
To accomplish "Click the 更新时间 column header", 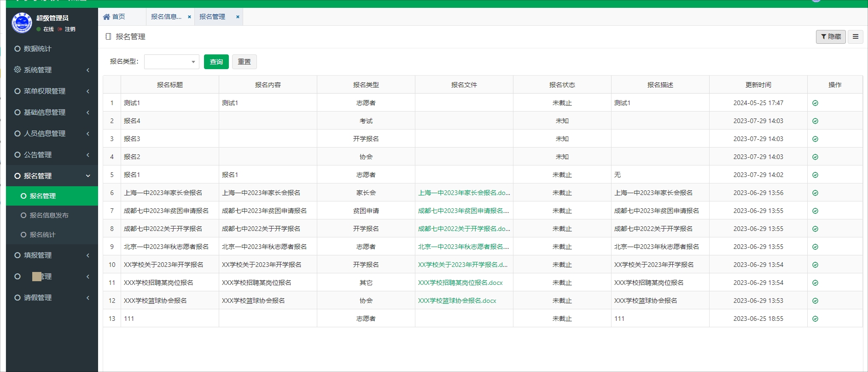I will (x=758, y=85).
